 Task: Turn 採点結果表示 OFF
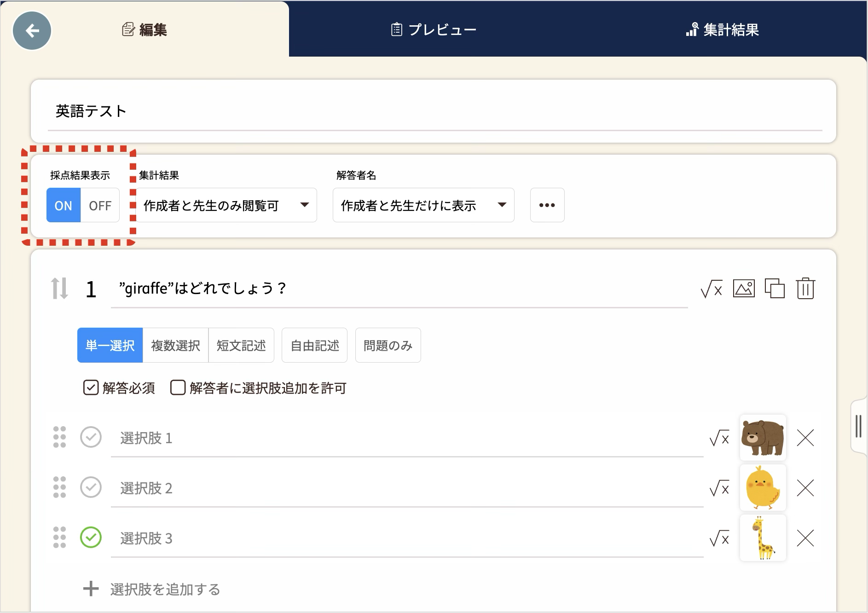click(x=100, y=205)
